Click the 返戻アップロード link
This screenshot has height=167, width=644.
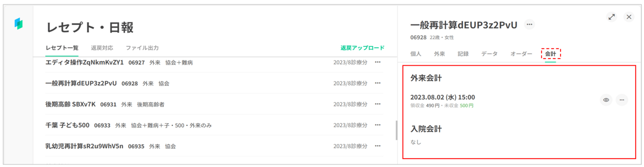pos(362,48)
